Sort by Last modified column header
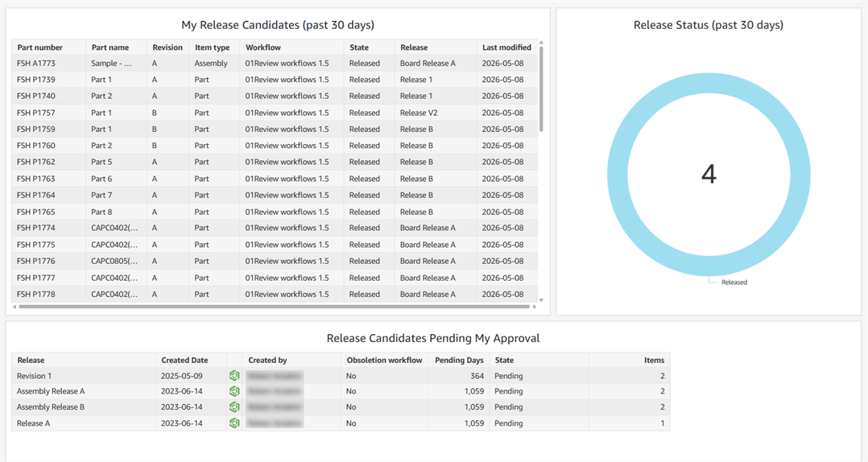 pyautogui.click(x=506, y=47)
